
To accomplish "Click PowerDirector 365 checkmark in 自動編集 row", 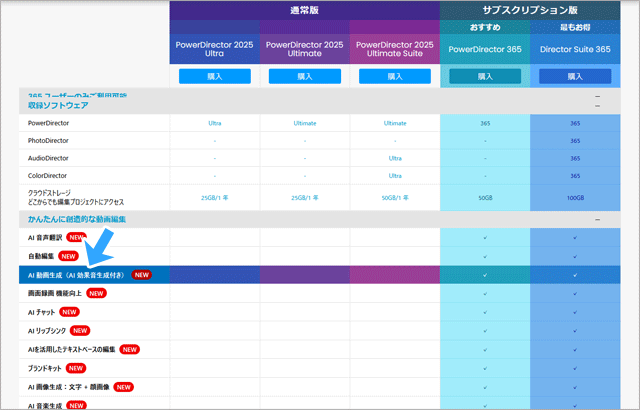I will click(x=485, y=257).
